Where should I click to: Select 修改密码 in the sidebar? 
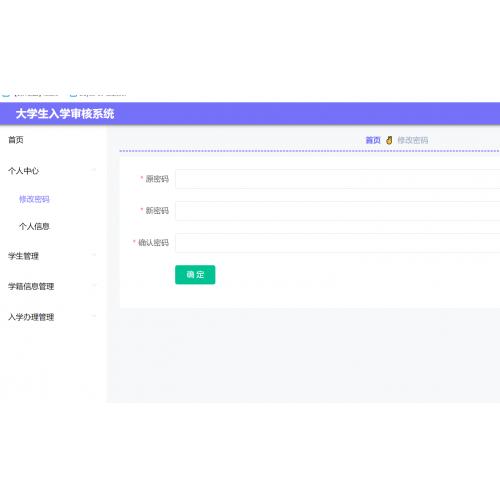point(34,199)
